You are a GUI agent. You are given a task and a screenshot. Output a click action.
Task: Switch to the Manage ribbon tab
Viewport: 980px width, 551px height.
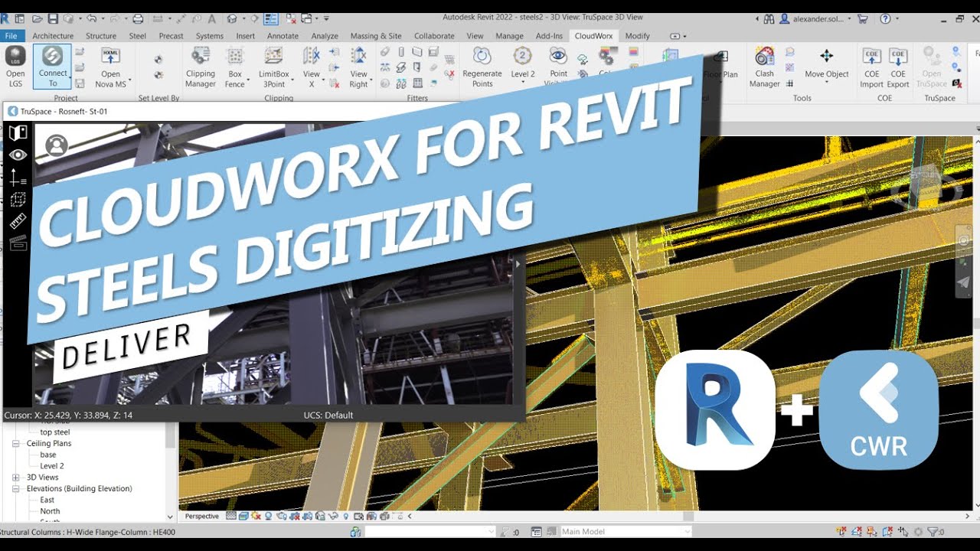(509, 36)
